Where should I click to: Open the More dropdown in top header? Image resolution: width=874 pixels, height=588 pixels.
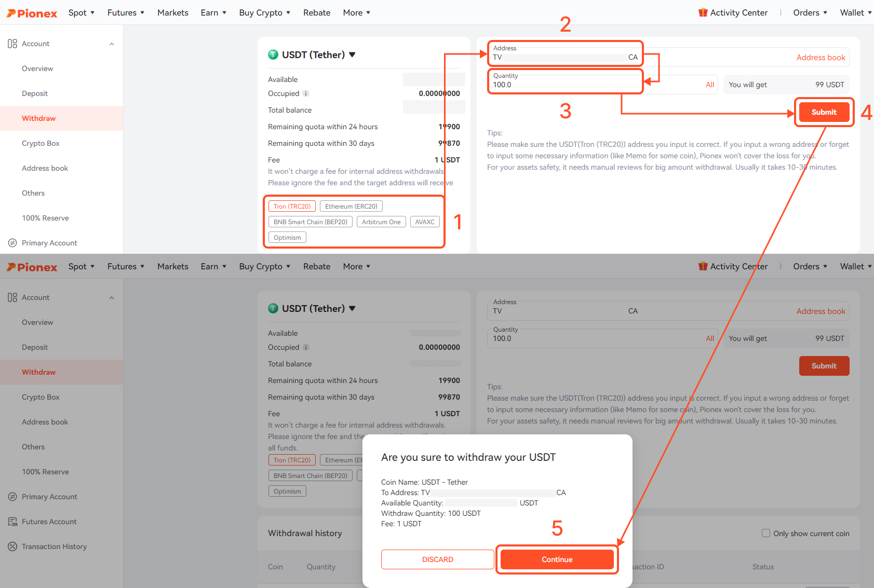(357, 12)
